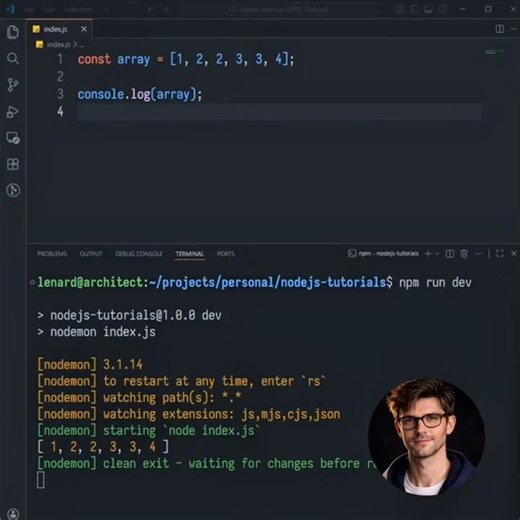
Task: Open the Extensions view
Action: 13,164
